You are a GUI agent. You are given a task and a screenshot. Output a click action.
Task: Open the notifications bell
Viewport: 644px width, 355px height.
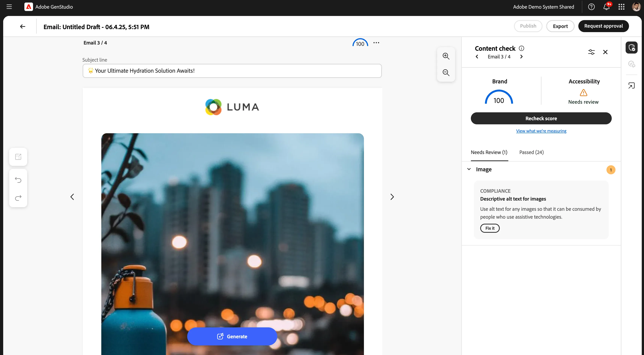tap(606, 7)
